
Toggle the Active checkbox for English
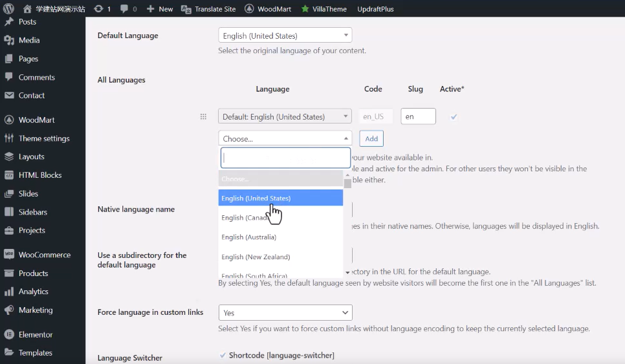coord(454,117)
